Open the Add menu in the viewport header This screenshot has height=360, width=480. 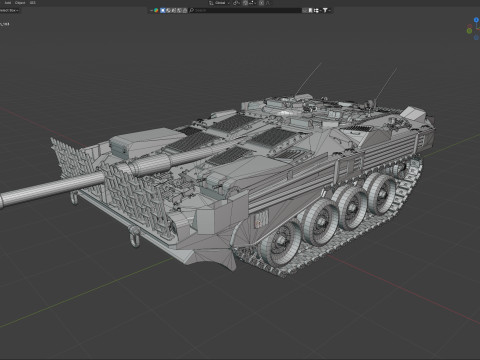pyautogui.click(x=8, y=3)
